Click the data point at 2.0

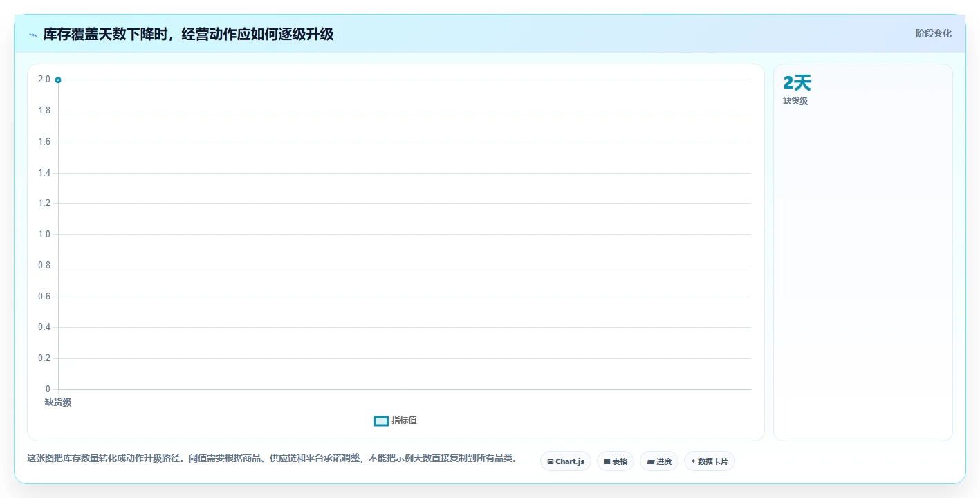pyautogui.click(x=58, y=80)
